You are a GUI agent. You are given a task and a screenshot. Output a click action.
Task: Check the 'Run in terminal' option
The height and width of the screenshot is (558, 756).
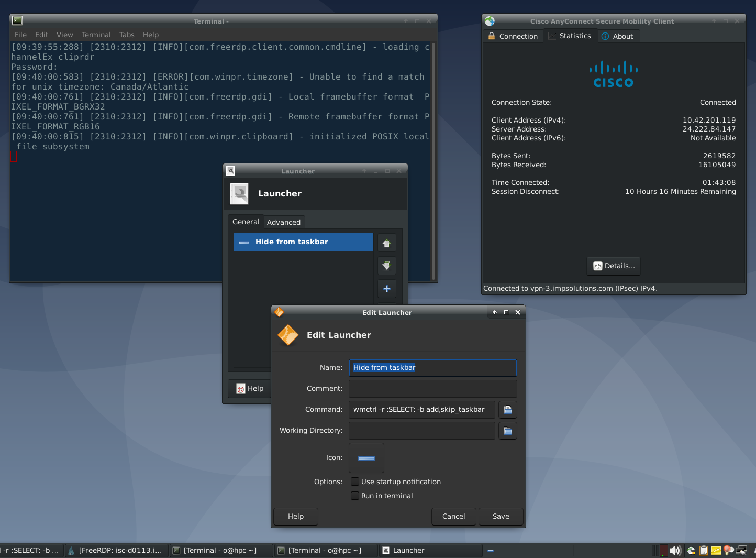[x=355, y=495]
